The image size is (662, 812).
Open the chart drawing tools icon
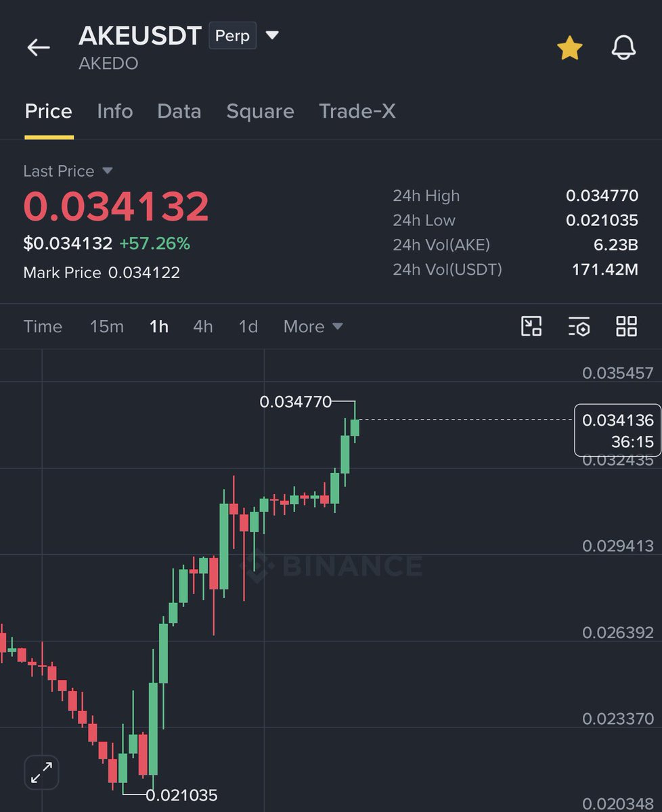[531, 326]
